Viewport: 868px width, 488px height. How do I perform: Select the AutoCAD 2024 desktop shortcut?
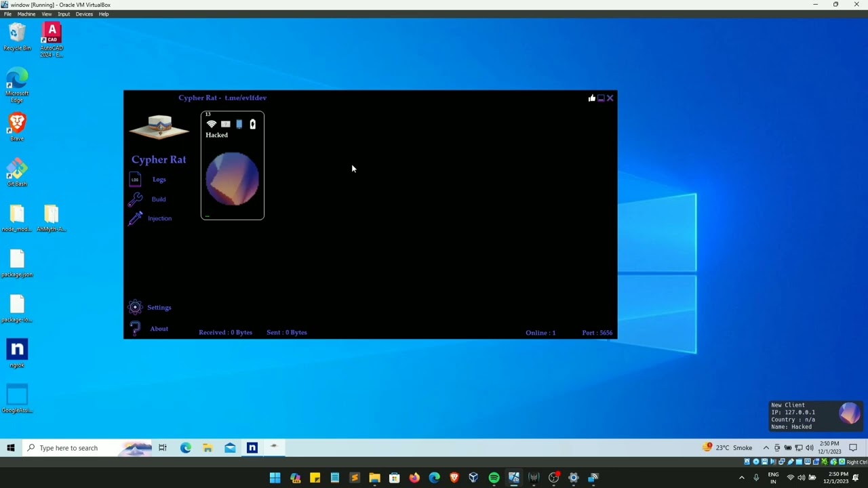click(x=52, y=40)
